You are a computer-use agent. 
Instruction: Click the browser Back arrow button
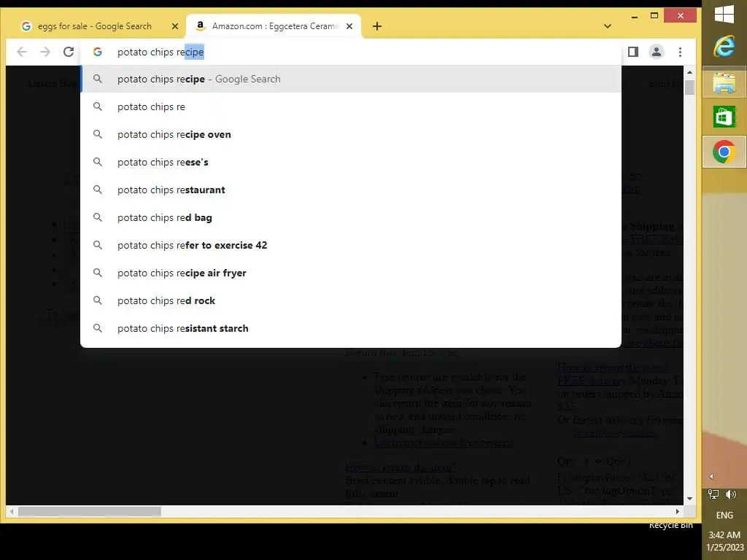(x=22, y=52)
